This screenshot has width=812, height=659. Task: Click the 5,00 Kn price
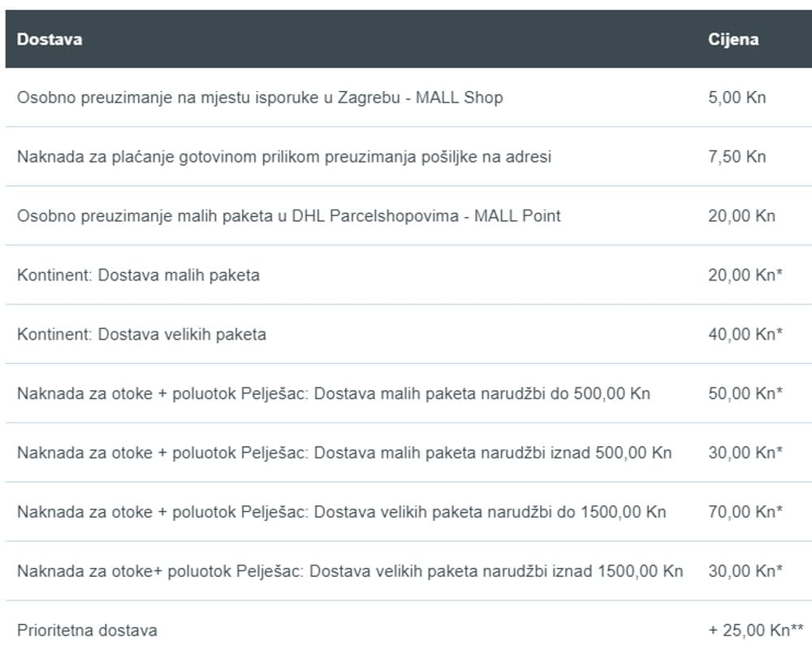click(x=736, y=98)
